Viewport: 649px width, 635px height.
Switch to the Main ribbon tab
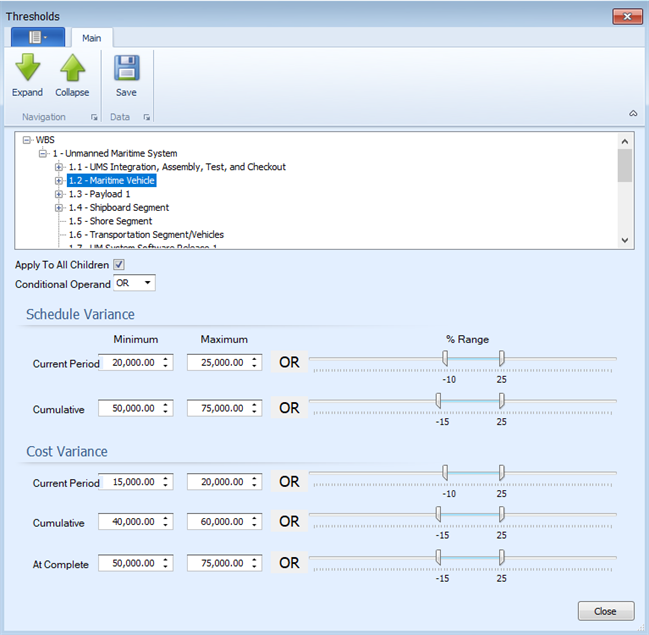(92, 38)
